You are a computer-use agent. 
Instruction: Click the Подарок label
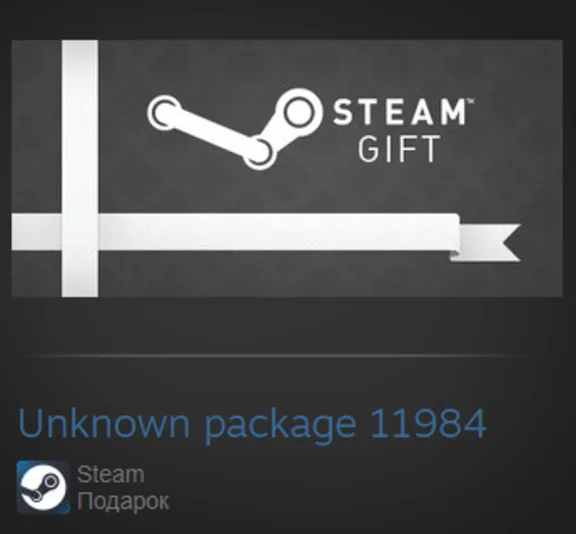tap(123, 501)
